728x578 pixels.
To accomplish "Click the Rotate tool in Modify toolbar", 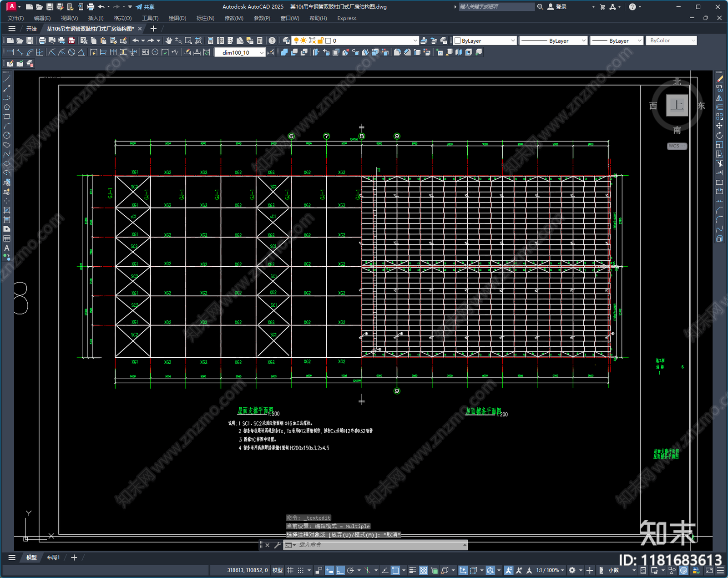I will point(719,136).
